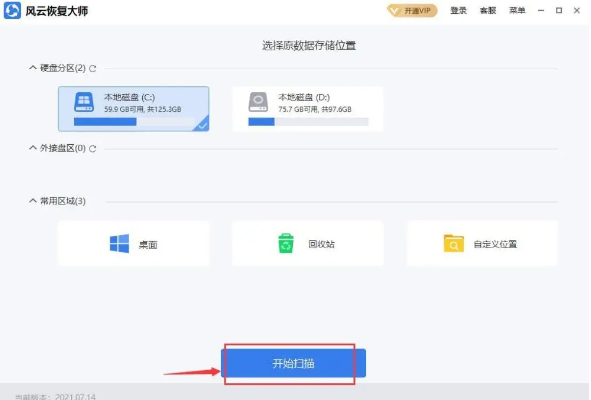Click the Windows logo desktop icon

tap(119, 244)
